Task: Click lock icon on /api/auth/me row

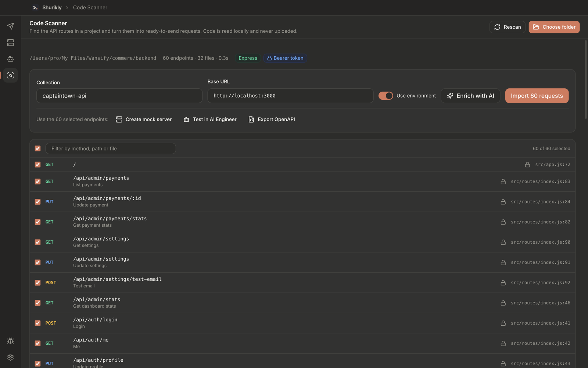Action: click(x=503, y=343)
